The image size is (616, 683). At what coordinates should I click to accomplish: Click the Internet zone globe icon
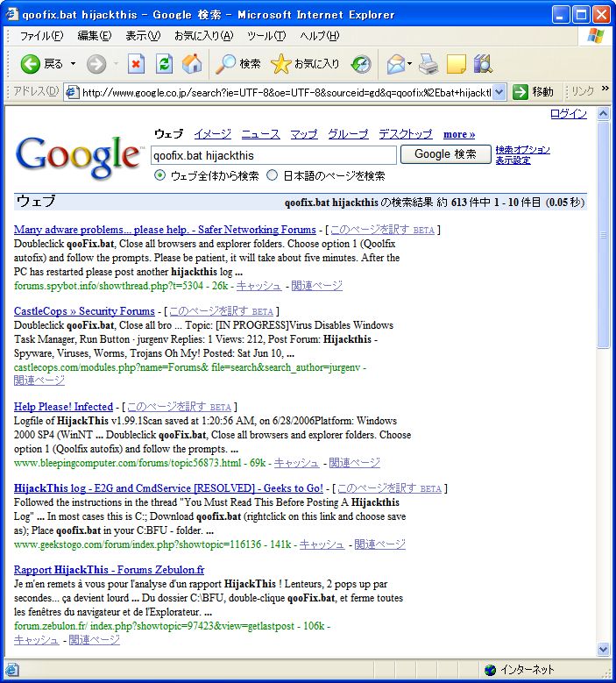(490, 670)
